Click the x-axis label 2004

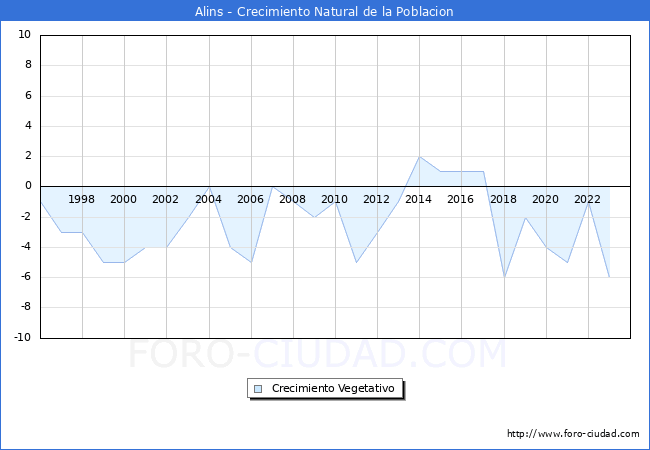tap(208, 199)
